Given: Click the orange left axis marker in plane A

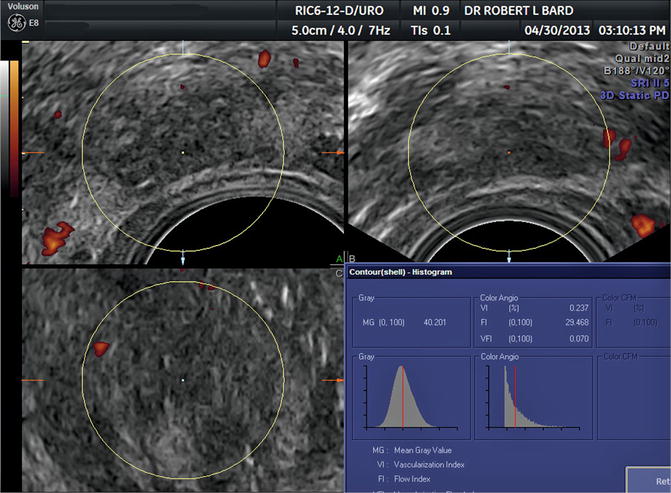Looking at the screenshot, I should (32, 152).
